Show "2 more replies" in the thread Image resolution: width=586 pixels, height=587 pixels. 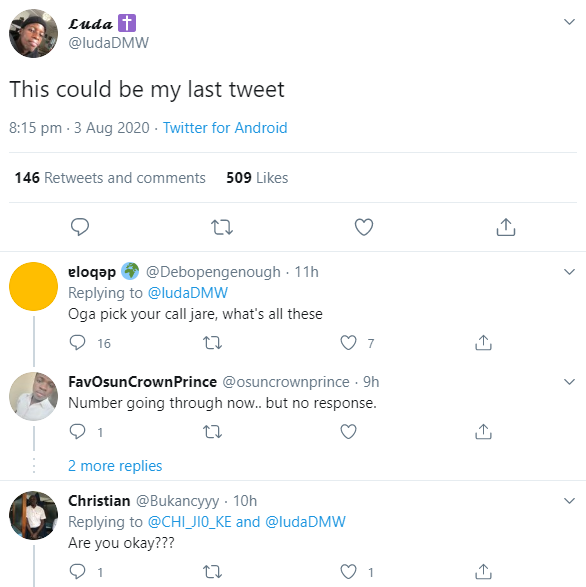point(115,466)
